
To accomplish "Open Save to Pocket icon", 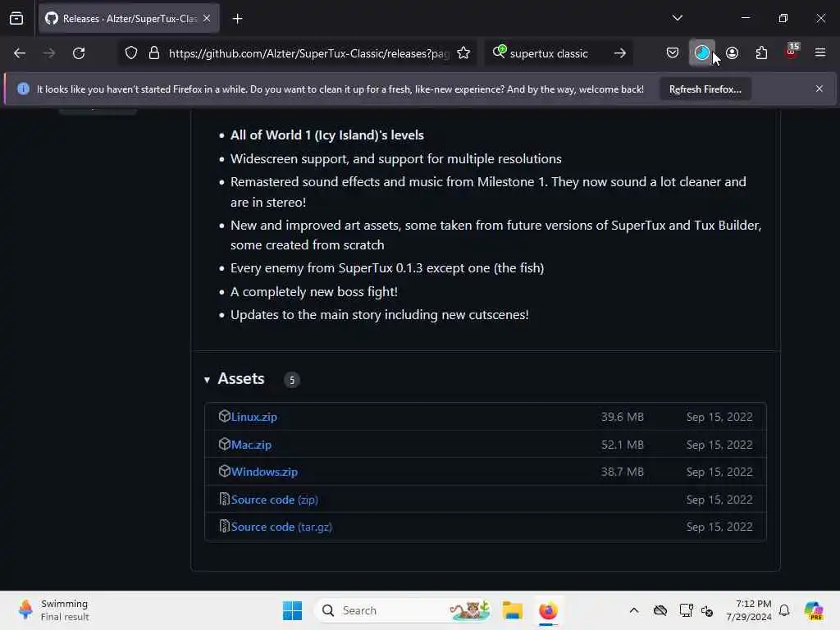I will tap(673, 52).
